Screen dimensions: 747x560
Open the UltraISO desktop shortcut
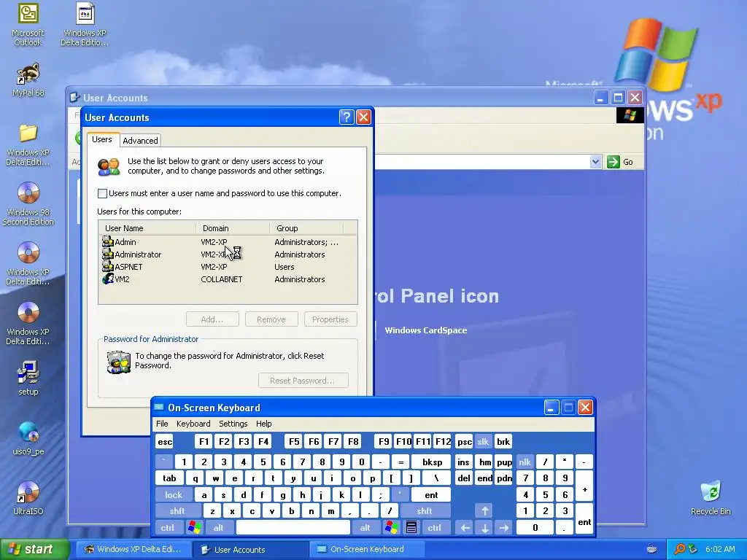click(28, 498)
